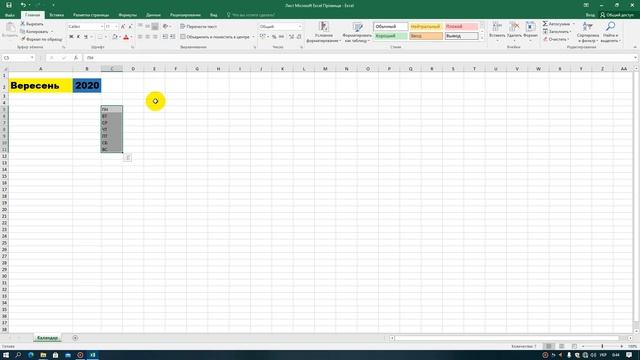Toggle center horizontal alignment
The height and width of the screenshot is (360, 640).
[x=147, y=37]
